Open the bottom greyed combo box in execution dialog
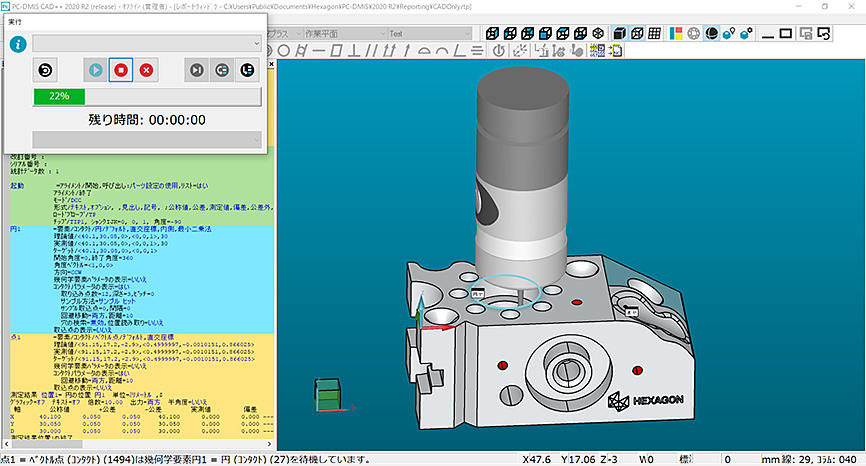This screenshot has height=466, width=866. (147, 140)
